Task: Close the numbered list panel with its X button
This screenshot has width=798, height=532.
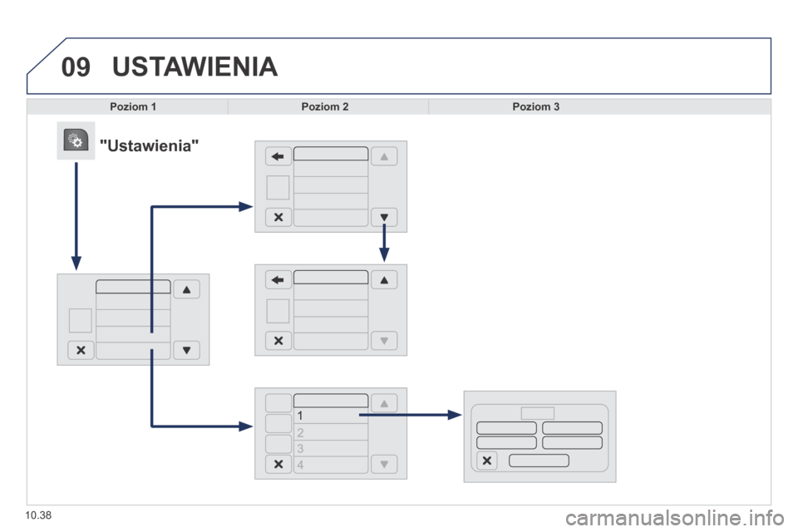Action: point(278,465)
